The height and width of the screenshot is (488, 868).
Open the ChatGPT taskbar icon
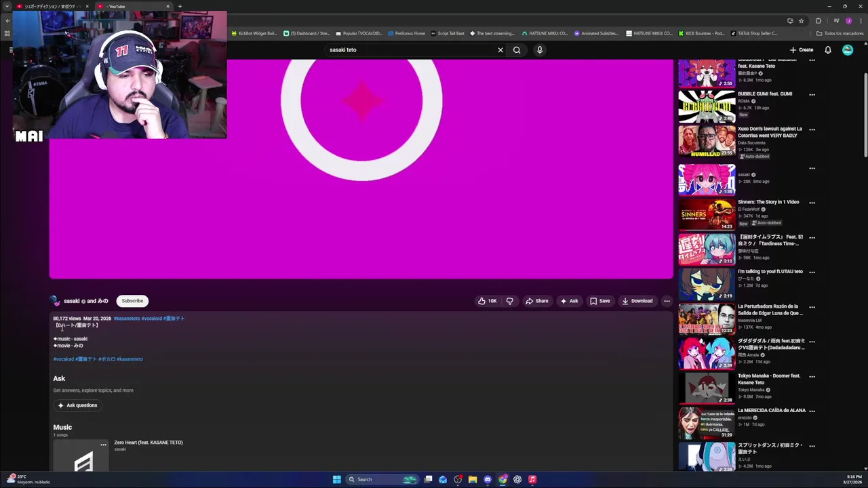517,479
